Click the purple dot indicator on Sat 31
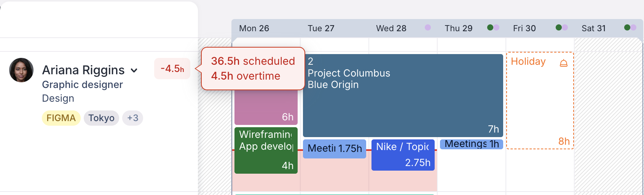Viewport: 644px width, 195px height. tap(633, 27)
